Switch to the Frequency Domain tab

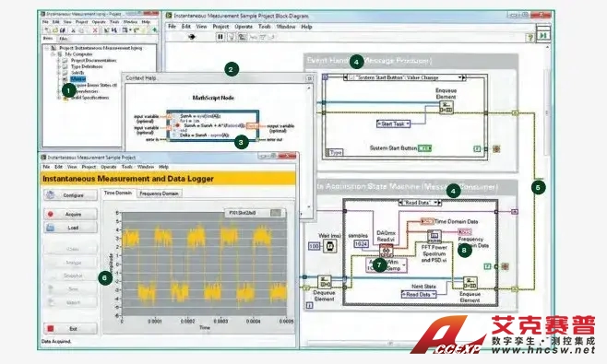(x=159, y=194)
